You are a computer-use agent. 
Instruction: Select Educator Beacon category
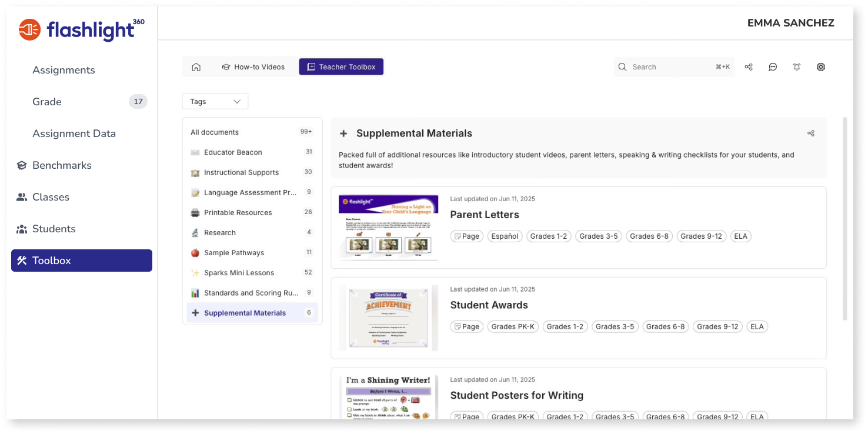tap(252, 152)
